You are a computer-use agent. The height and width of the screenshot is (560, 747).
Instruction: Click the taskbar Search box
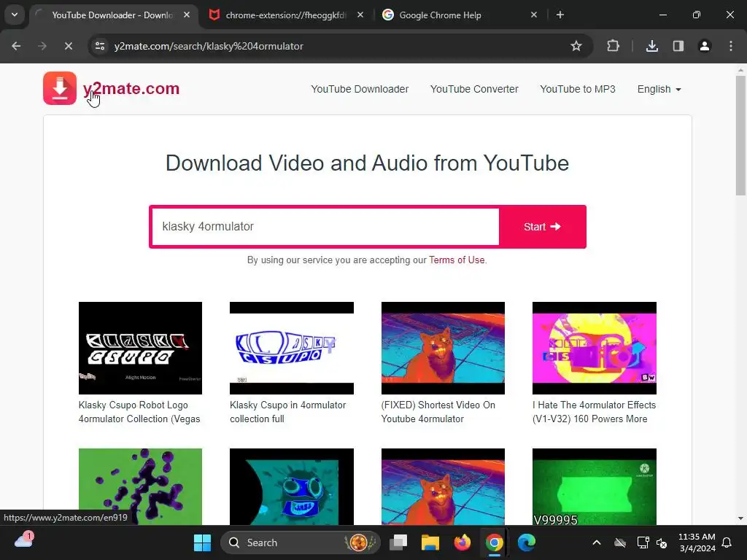(301, 542)
